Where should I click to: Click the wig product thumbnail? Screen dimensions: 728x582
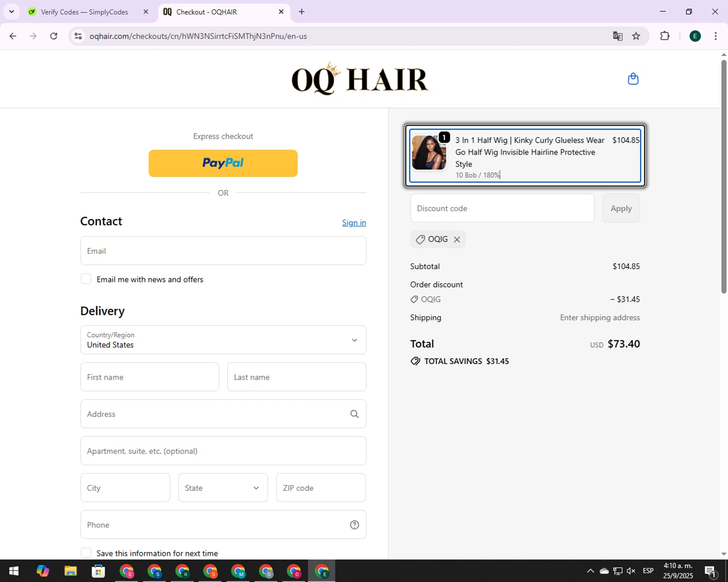pos(429,152)
